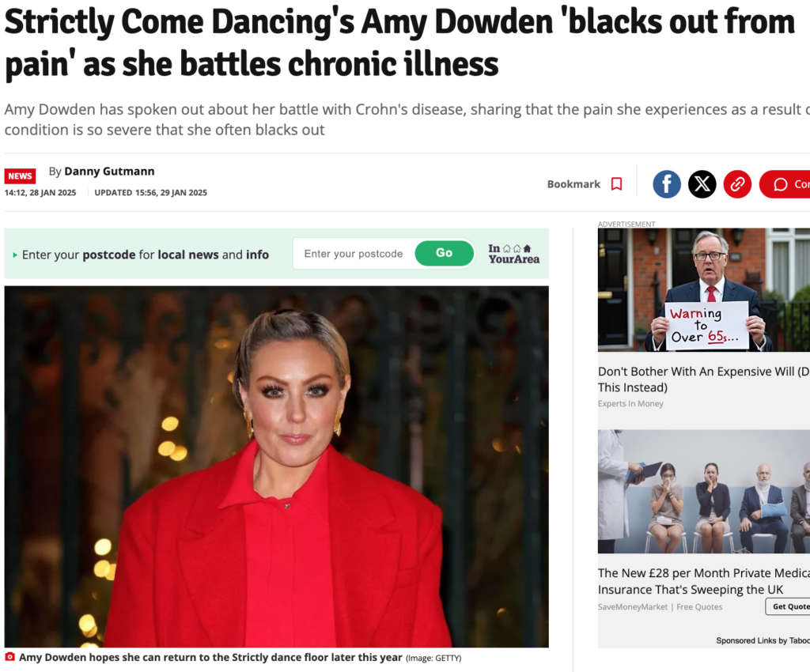Click the bookmark flag icon
The width and height of the screenshot is (810, 672).
tap(616, 184)
